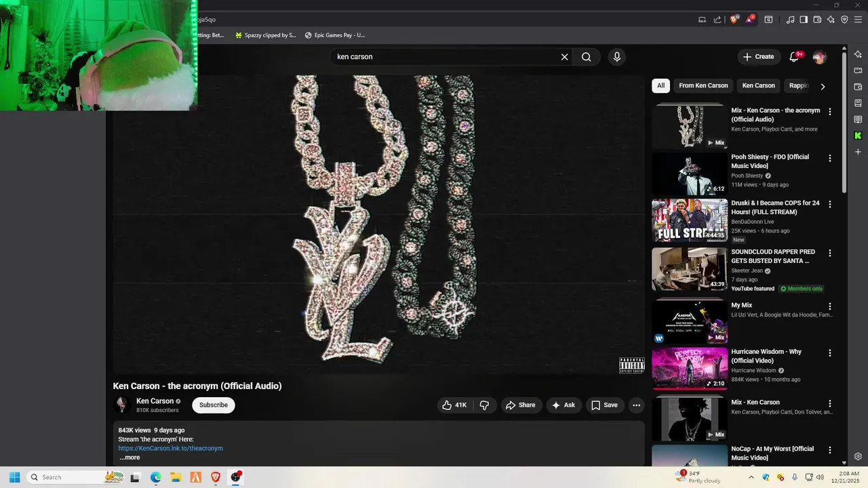Click Brave Shields lion icon in address bar
Screen dimensions: 868x488
[734, 20]
